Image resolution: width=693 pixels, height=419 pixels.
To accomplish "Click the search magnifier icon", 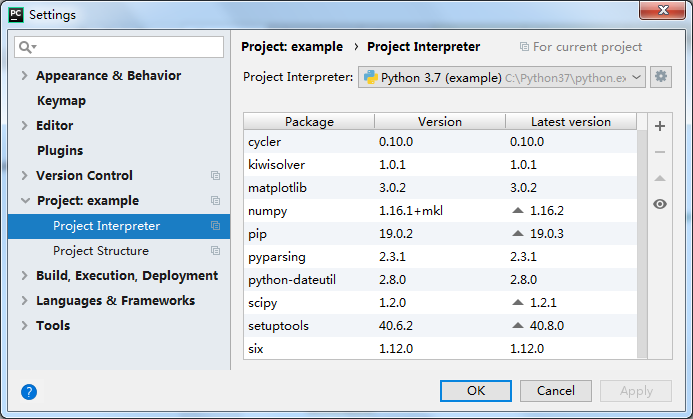I will pyautogui.click(x=27, y=47).
